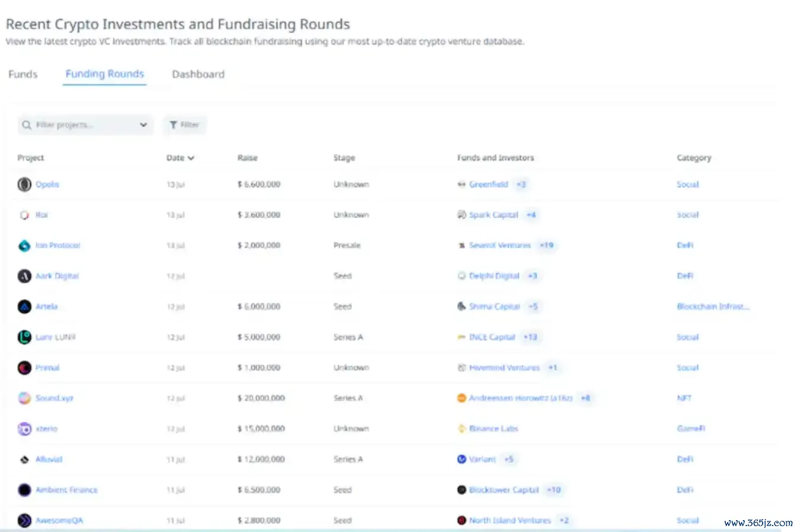Open the Aark Digital project link
Screen dimensions: 797x532
tap(57, 276)
